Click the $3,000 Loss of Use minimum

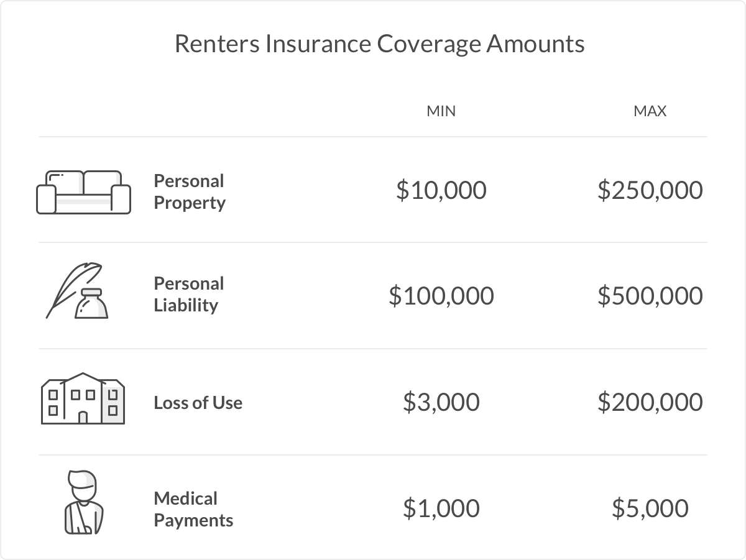441,402
